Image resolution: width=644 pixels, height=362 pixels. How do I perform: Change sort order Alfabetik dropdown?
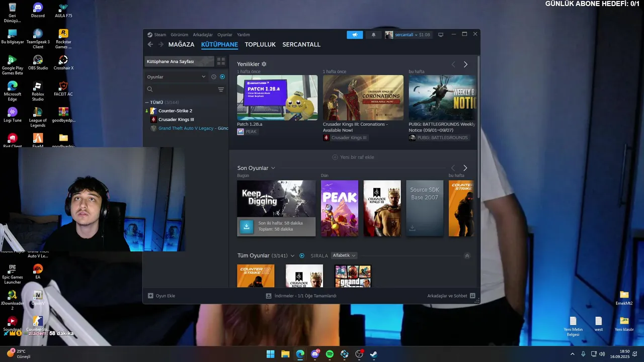click(x=344, y=255)
